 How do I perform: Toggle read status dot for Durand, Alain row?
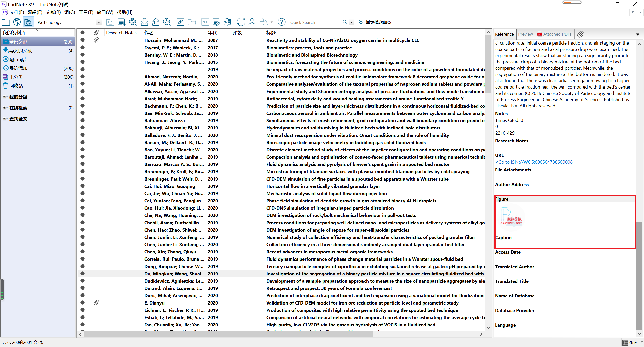tap(83, 288)
